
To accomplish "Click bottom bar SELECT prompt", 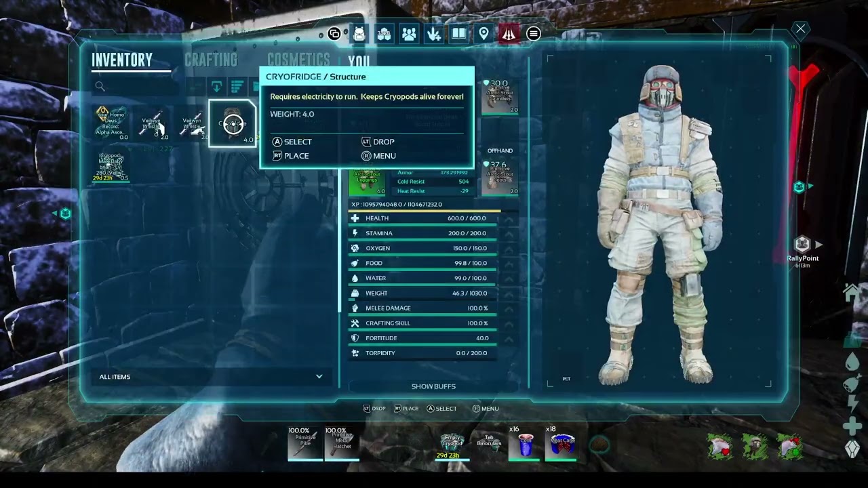I will (441, 409).
